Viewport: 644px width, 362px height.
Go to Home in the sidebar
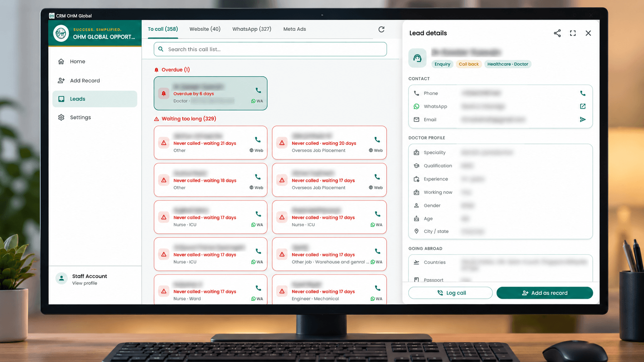[x=95, y=62]
